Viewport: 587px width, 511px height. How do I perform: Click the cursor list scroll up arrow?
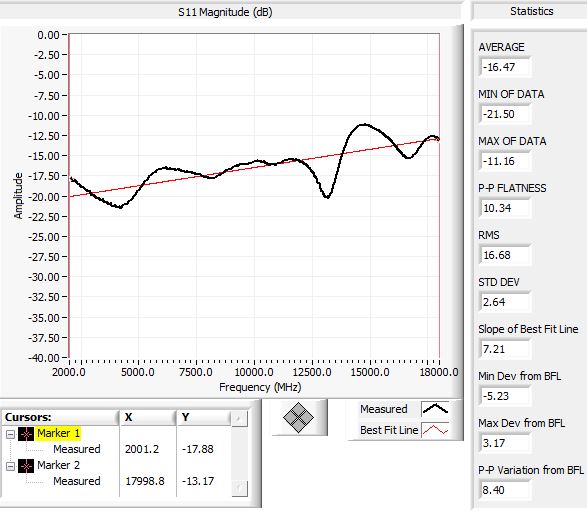[x=239, y=418]
